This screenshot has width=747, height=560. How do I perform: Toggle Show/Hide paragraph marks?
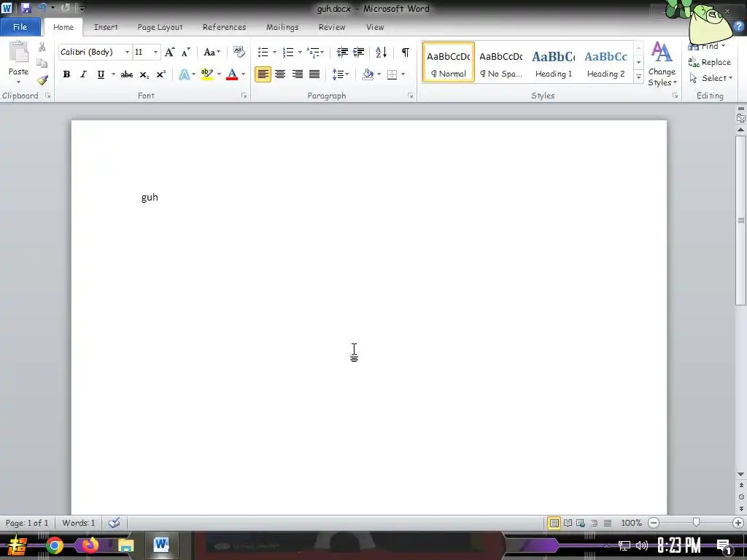point(406,52)
